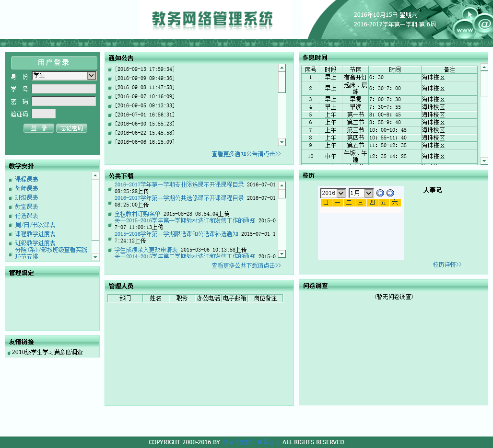Click the 日 Sunday header in calendar

pyautogui.click(x=326, y=203)
